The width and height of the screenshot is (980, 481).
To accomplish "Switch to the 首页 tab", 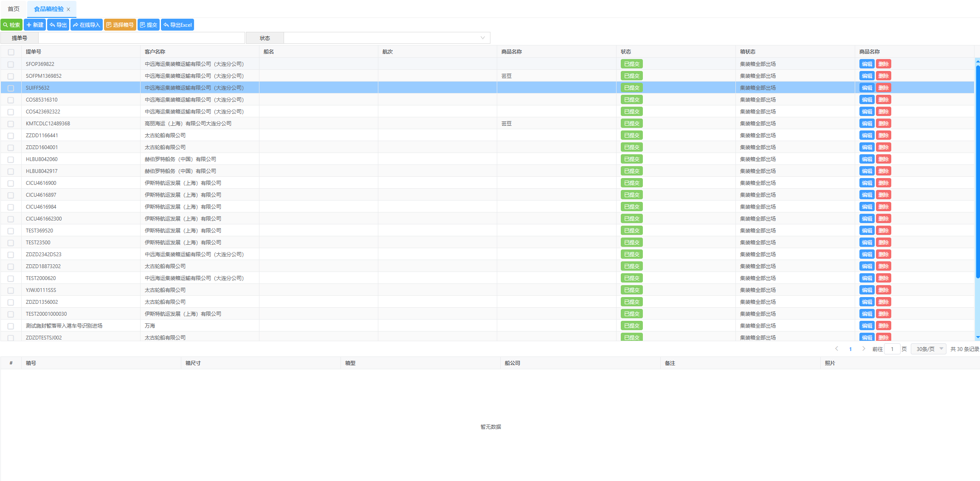I will coord(14,9).
